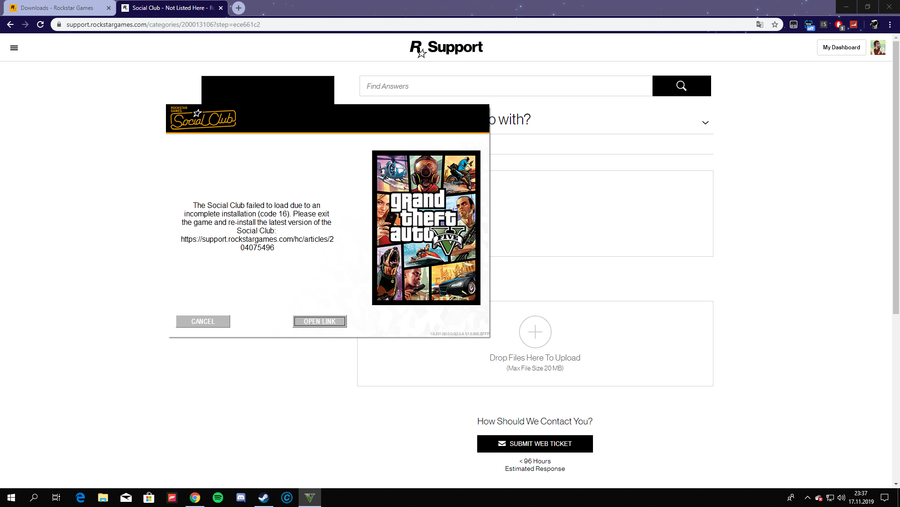Open the notification center

tap(885, 498)
